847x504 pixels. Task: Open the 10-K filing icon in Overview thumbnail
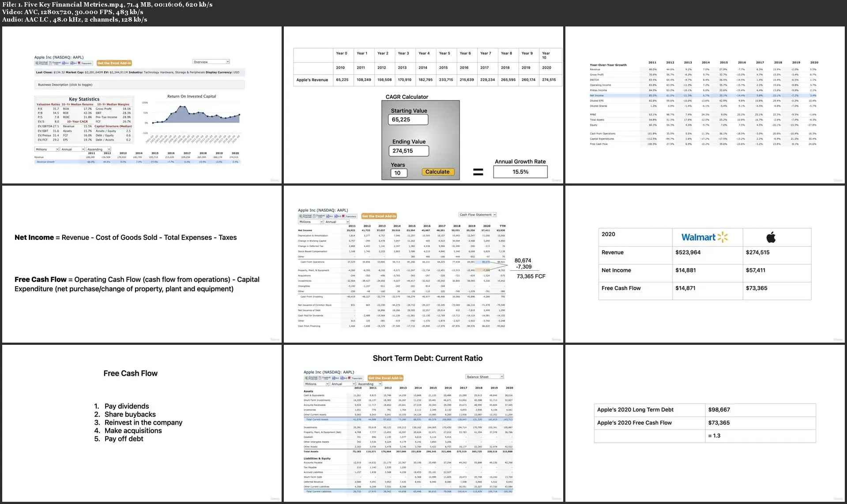click(x=65, y=63)
